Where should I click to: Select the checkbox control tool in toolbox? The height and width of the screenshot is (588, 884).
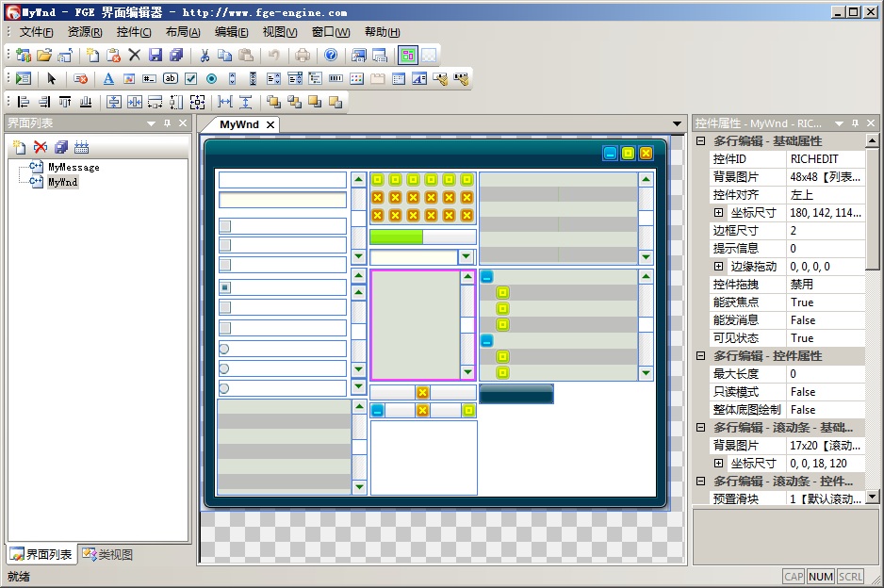pos(191,79)
